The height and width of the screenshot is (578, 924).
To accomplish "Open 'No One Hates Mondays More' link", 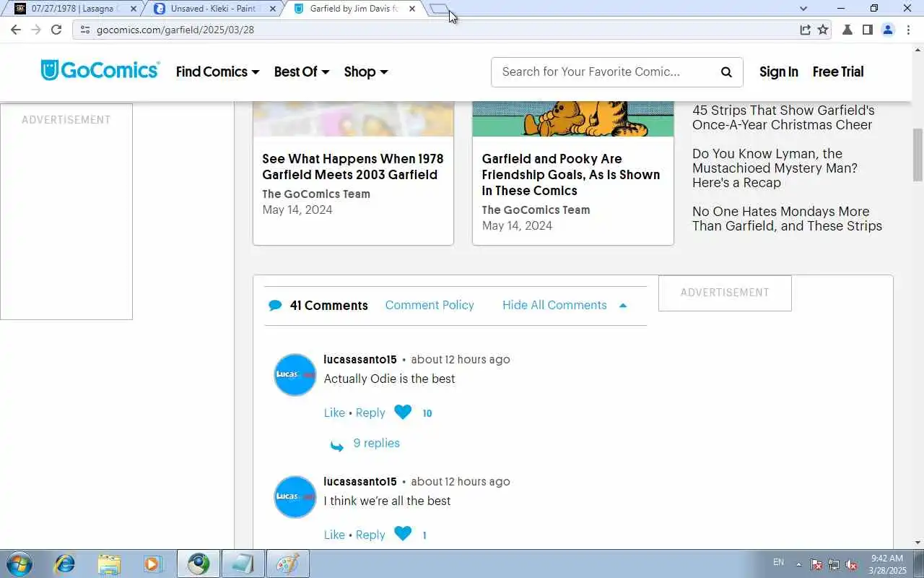I will click(x=787, y=218).
